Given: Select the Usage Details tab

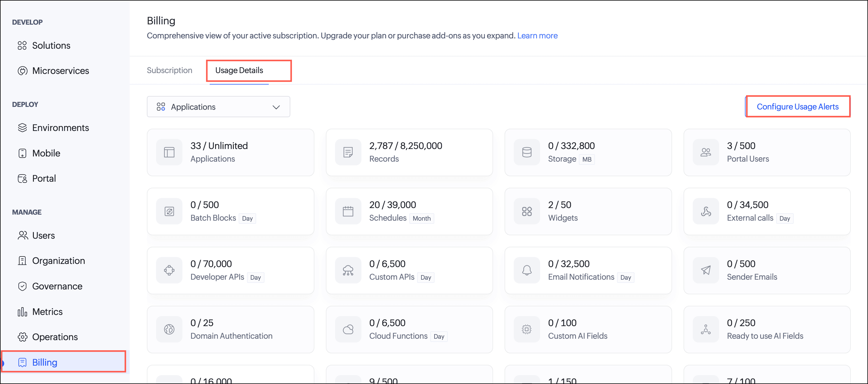Looking at the screenshot, I should point(239,70).
